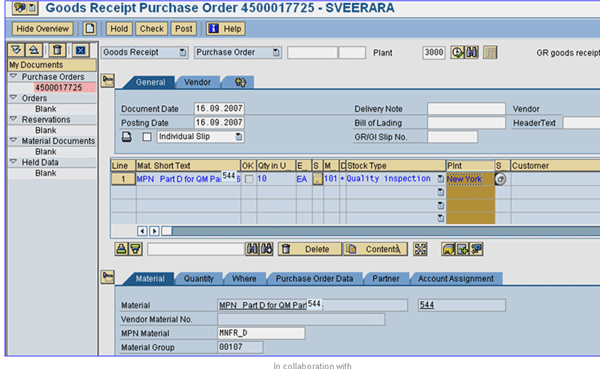This screenshot has width=600, height=369.
Task: Click the find binoculars icon below item table
Action: (x=252, y=249)
